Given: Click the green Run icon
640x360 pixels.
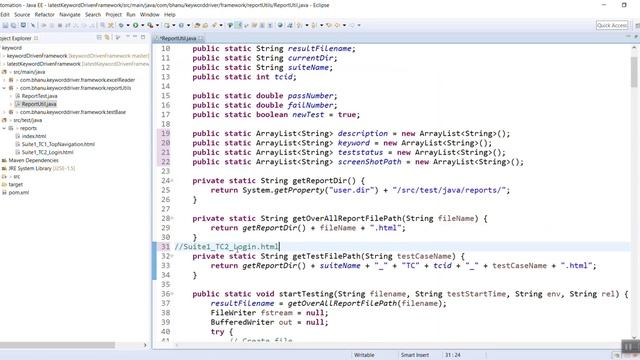Looking at the screenshot, I should pos(136,25).
